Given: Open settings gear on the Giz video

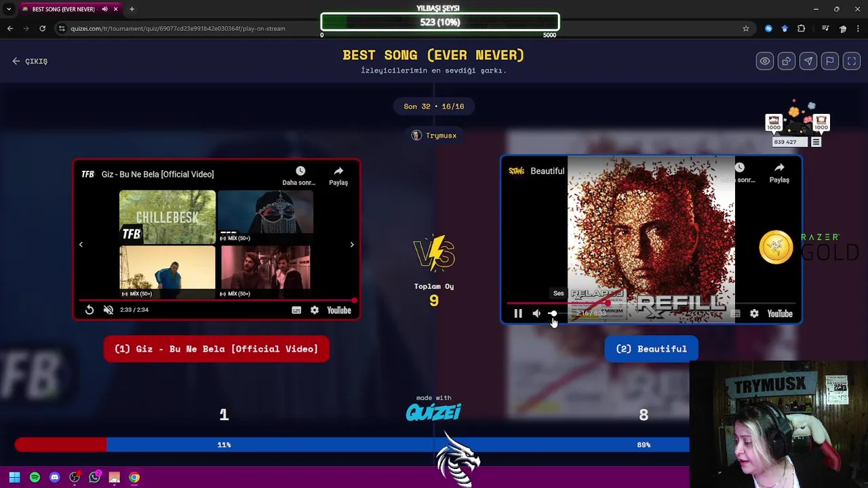Looking at the screenshot, I should tap(315, 310).
